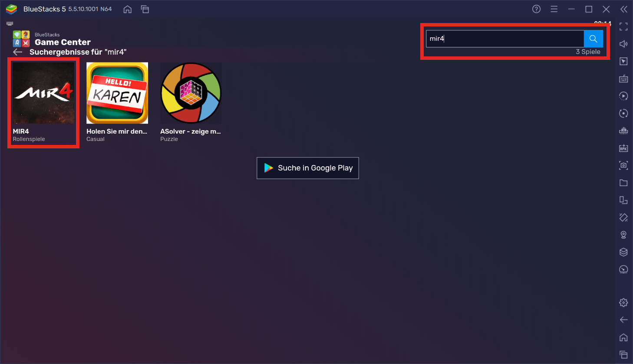
Task: Open media folder icon in sidebar
Action: [x=623, y=183]
